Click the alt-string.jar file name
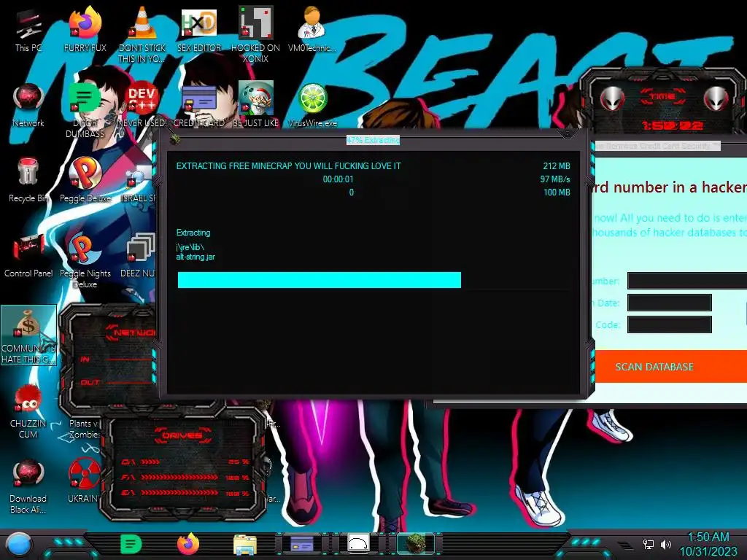Screen dimensions: 747x560 tap(196, 257)
